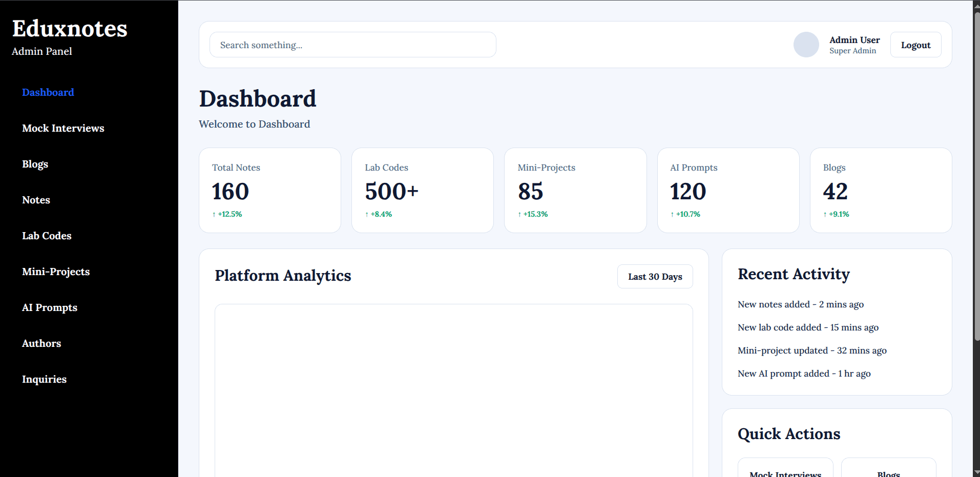
Task: Go to Authors in the sidebar
Action: point(41,343)
